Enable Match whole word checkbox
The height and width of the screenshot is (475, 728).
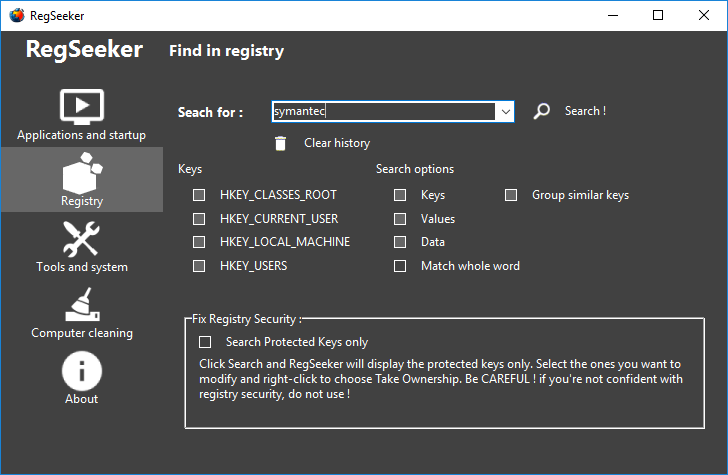(400, 266)
